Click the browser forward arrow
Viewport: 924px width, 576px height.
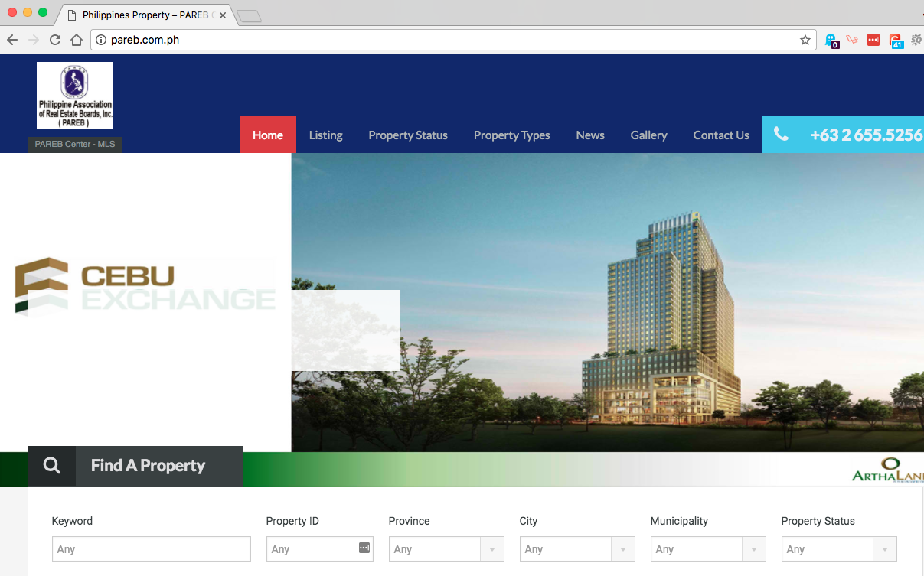click(34, 40)
